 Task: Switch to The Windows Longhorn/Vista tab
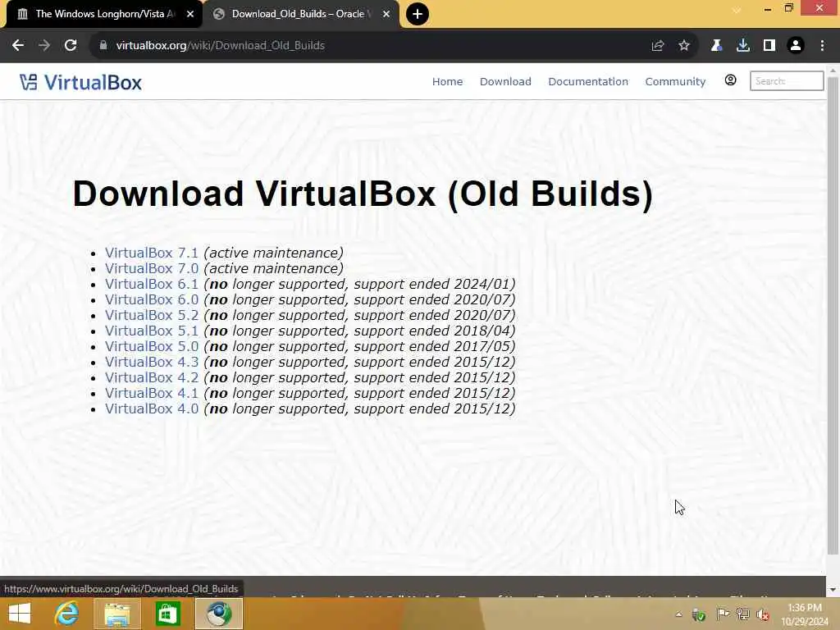104,14
